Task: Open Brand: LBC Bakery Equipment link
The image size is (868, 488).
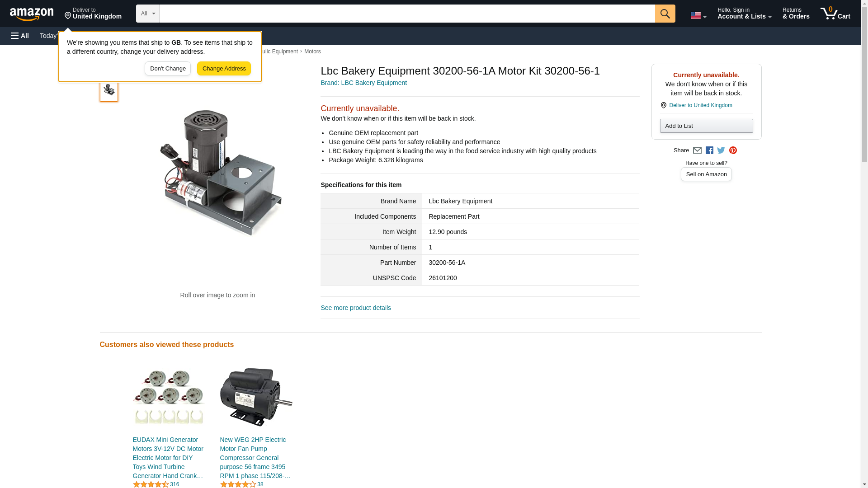Action: click(363, 83)
